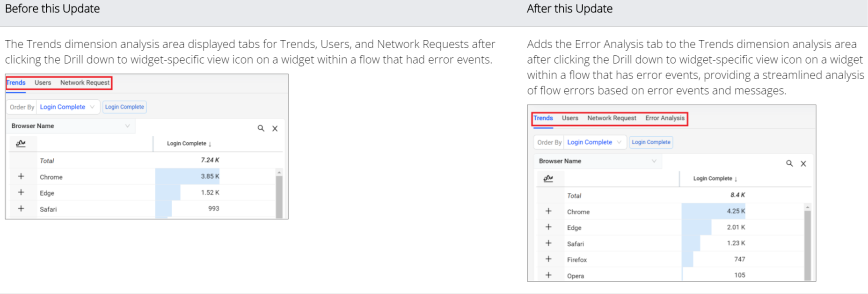
Task: Expand the Opera row using its plus icon
Action: pos(548,275)
